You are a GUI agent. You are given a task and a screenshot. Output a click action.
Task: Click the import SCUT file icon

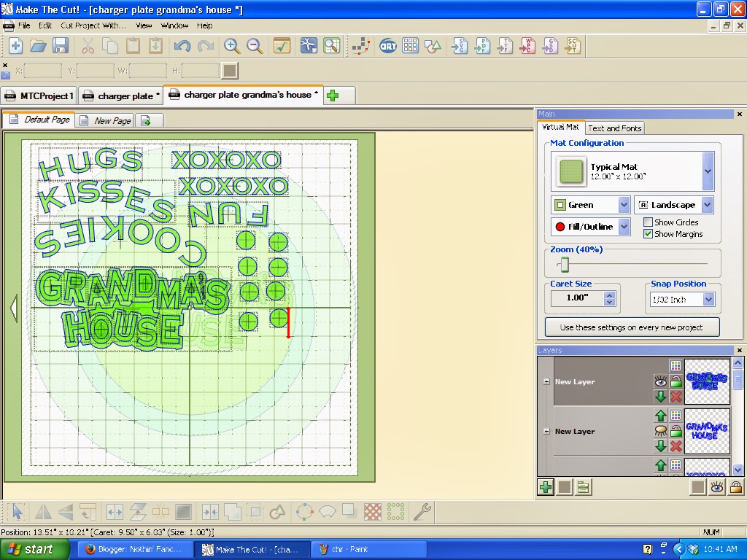pyautogui.click(x=573, y=46)
